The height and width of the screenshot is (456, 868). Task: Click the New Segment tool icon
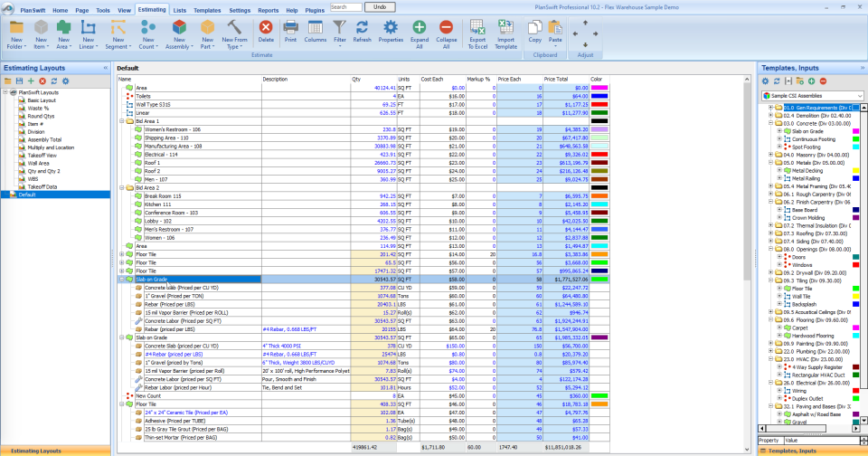pos(118,28)
